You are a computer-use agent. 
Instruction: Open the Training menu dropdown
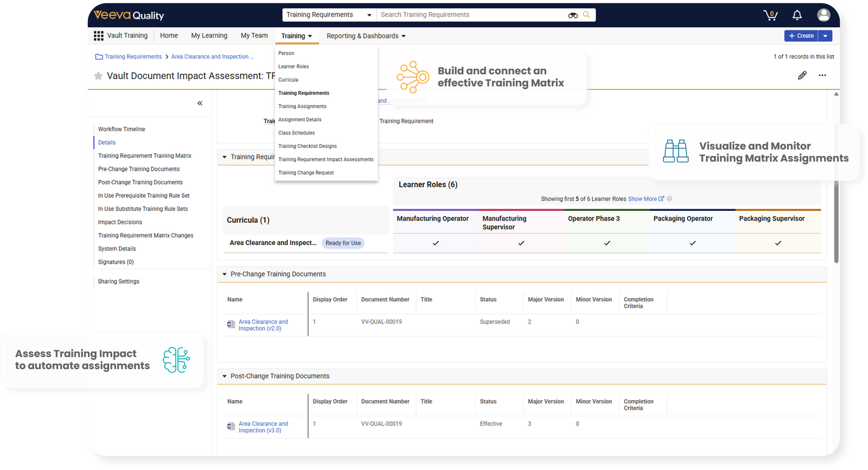pos(297,36)
